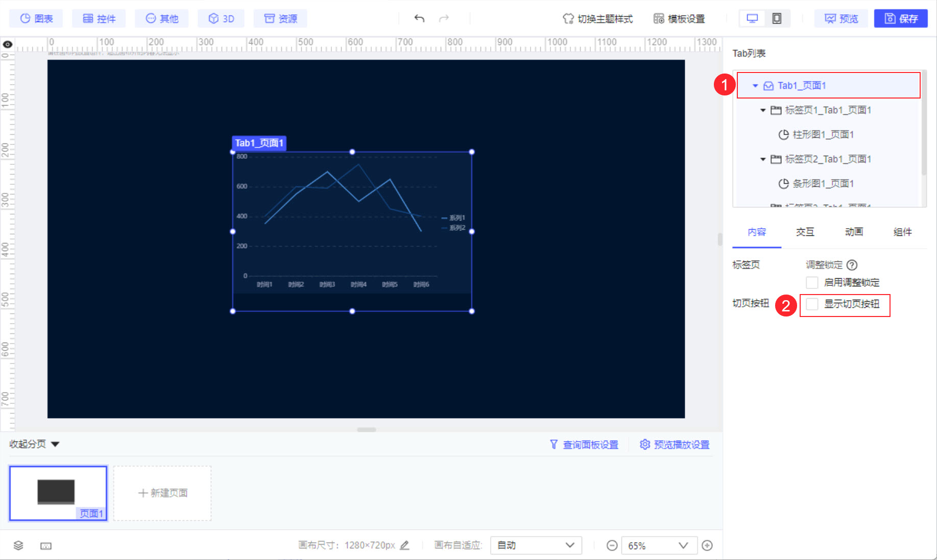Open the 画布自适应 自动 dropdown
937x560 pixels.
tap(536, 545)
